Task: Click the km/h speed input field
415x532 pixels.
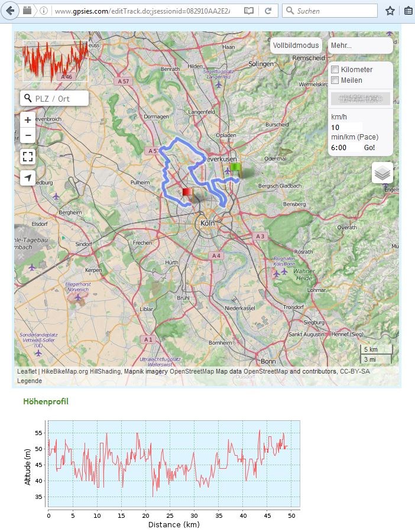Action: 346,127
